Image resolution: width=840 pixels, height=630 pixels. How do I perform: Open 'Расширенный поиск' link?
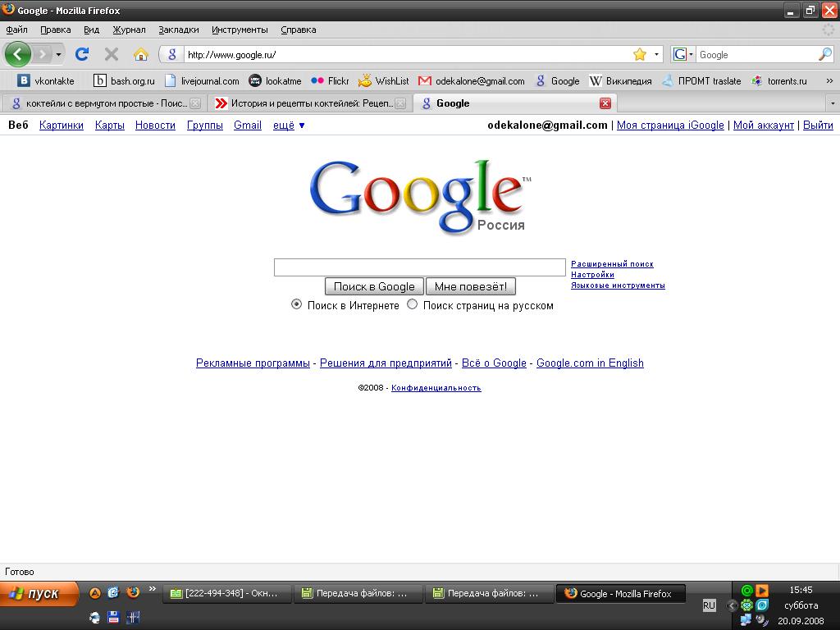(612, 263)
